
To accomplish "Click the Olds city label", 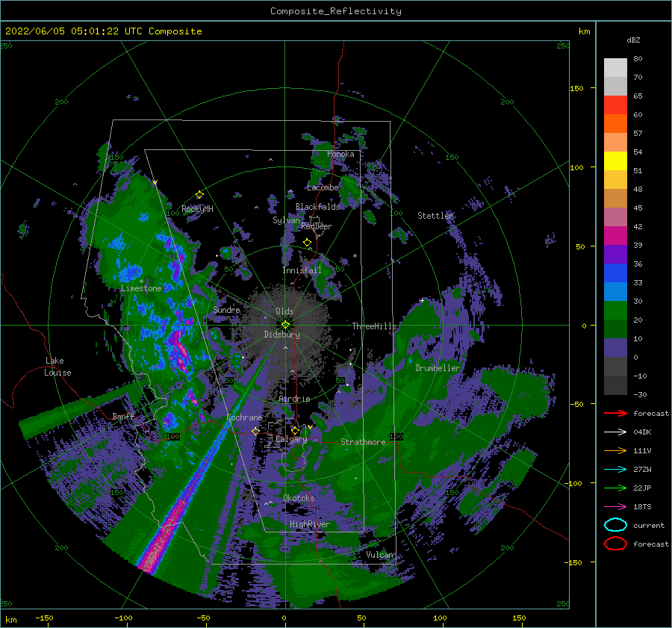I will tap(284, 311).
